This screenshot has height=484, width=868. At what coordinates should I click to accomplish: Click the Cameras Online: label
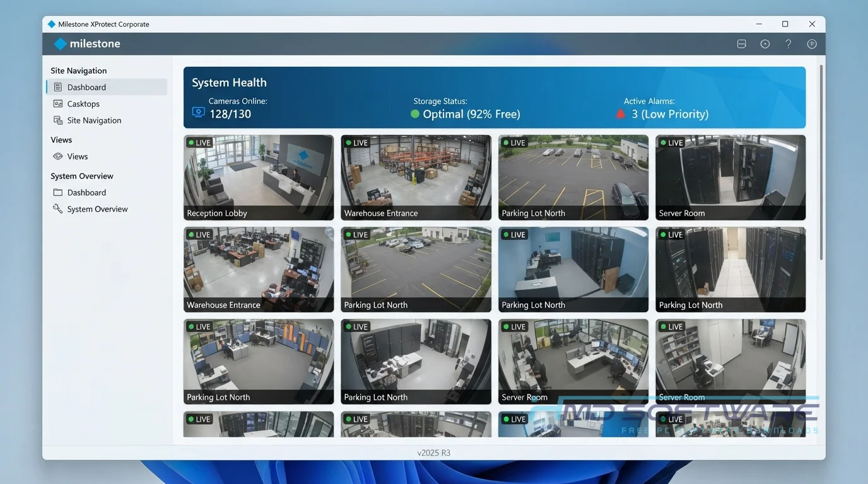click(238, 101)
